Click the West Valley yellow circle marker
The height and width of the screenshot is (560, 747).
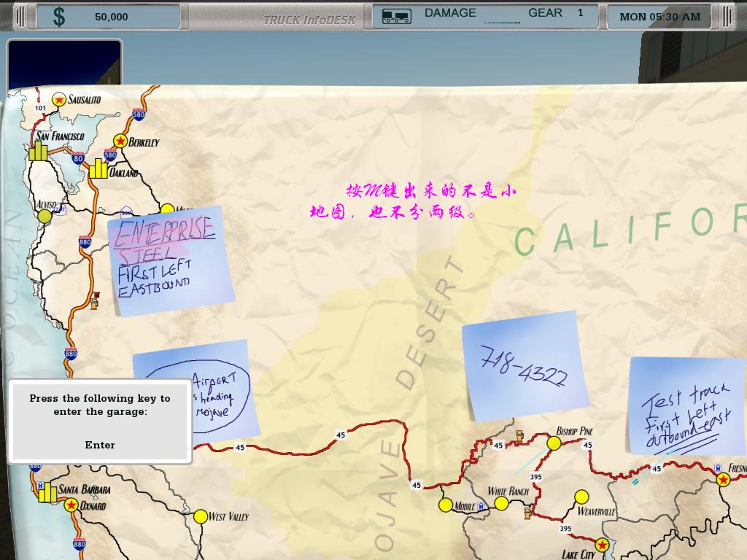click(x=201, y=516)
